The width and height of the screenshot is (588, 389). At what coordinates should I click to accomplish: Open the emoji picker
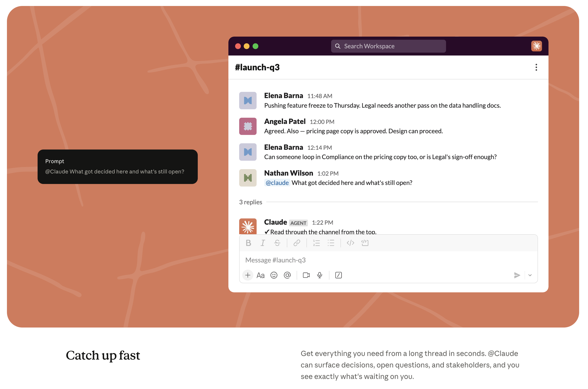pyautogui.click(x=274, y=275)
